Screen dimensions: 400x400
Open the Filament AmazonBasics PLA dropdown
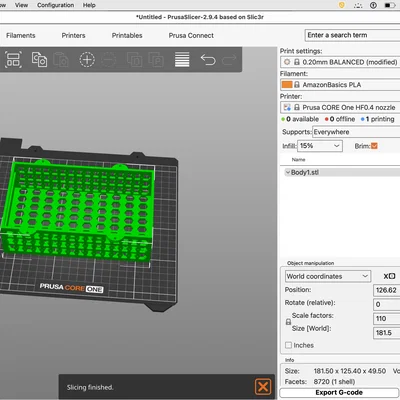340,85
